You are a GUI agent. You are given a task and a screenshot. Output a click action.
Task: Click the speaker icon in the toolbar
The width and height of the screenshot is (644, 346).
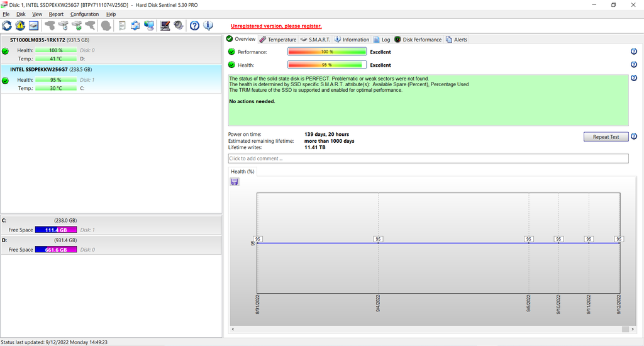coord(179,26)
